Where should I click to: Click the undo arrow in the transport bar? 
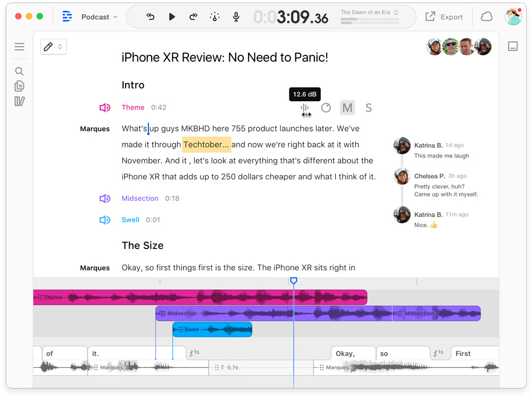click(151, 17)
